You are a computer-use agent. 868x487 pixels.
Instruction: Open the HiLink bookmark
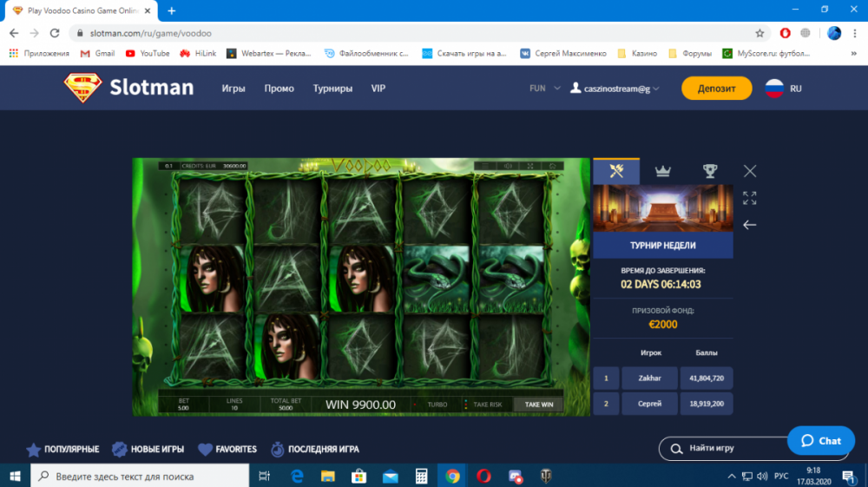coord(198,54)
